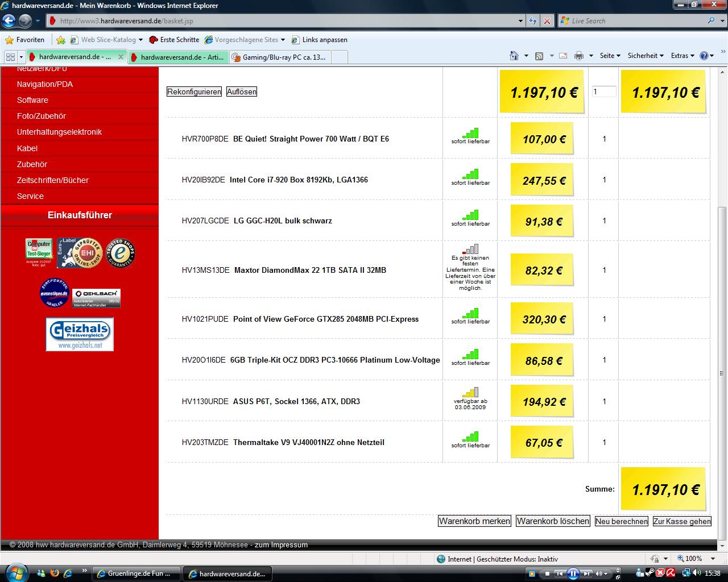Launch Firefox from quick launch
Image resolution: width=728 pixels, height=582 pixels.
[x=55, y=573]
